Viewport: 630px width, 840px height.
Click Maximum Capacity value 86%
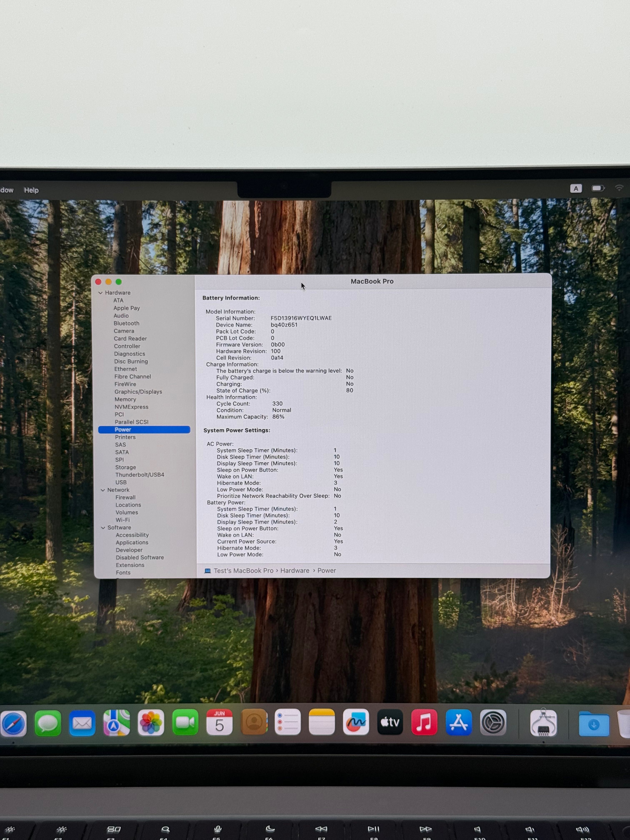(x=278, y=417)
